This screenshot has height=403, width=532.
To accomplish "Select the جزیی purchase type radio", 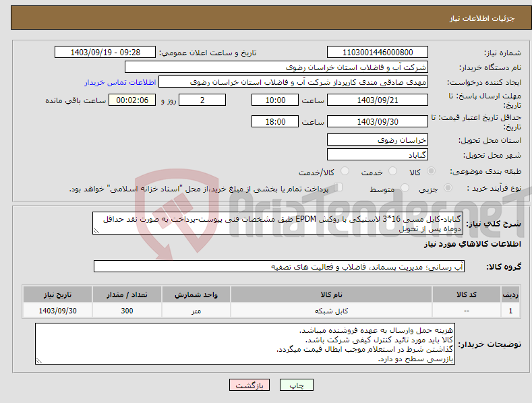I will (x=448, y=187).
